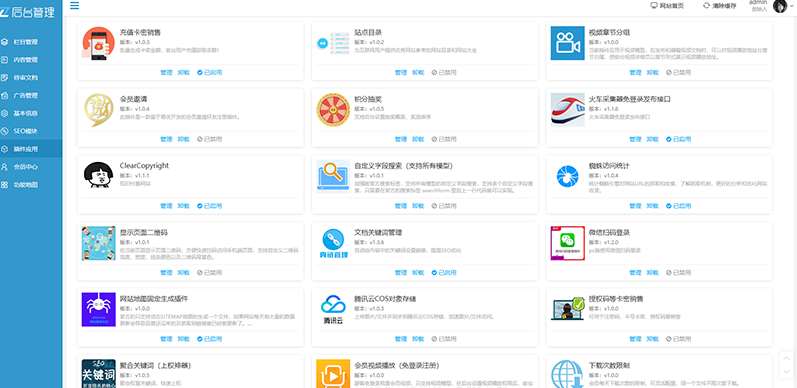
Task: Click the 积分抽奖 lottery wheel icon
Action: (x=333, y=110)
